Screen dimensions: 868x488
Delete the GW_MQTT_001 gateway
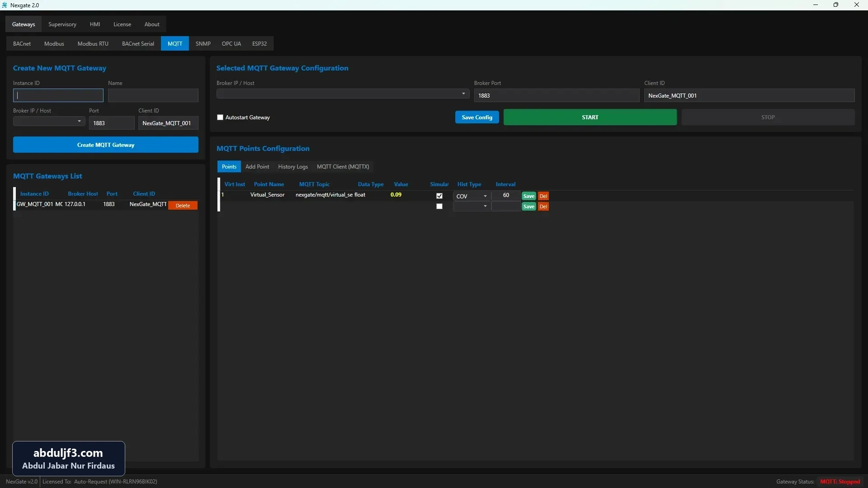pos(183,206)
